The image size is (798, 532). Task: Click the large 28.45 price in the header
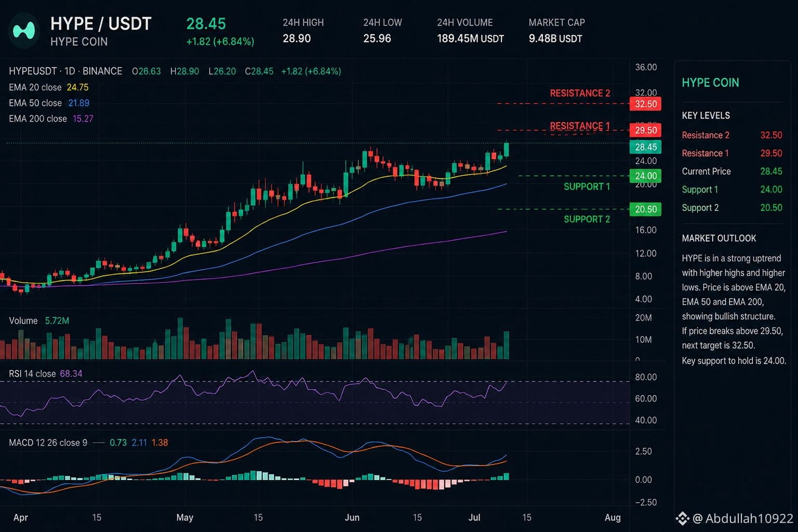click(x=206, y=24)
